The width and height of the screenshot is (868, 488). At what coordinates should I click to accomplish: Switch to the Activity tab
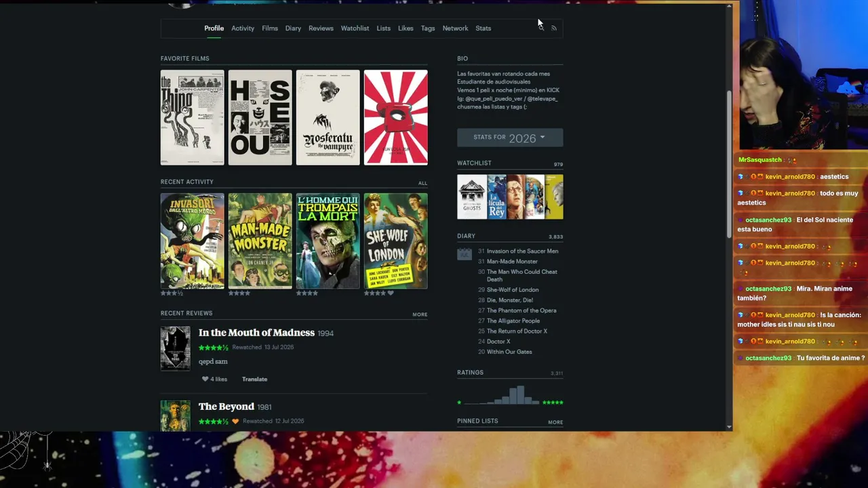coord(243,28)
